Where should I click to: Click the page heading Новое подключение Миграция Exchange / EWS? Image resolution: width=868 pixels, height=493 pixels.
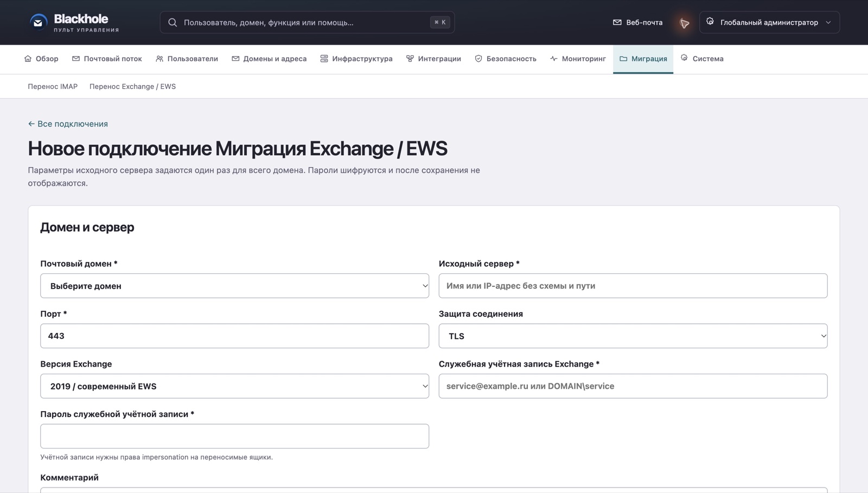238,148
